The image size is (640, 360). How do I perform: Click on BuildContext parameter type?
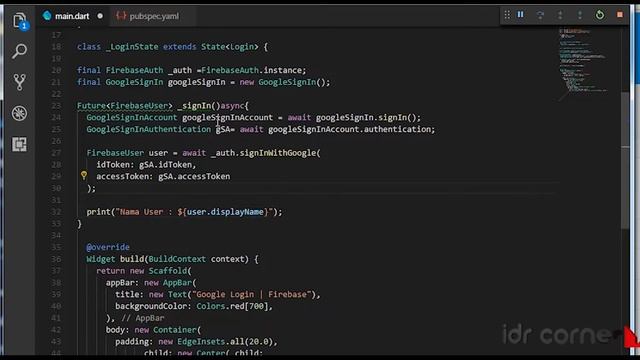pos(177,259)
